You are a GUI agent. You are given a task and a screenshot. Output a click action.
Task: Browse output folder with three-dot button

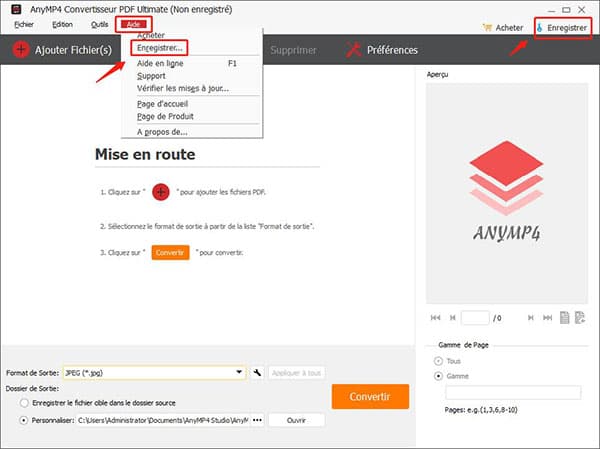pos(257,420)
